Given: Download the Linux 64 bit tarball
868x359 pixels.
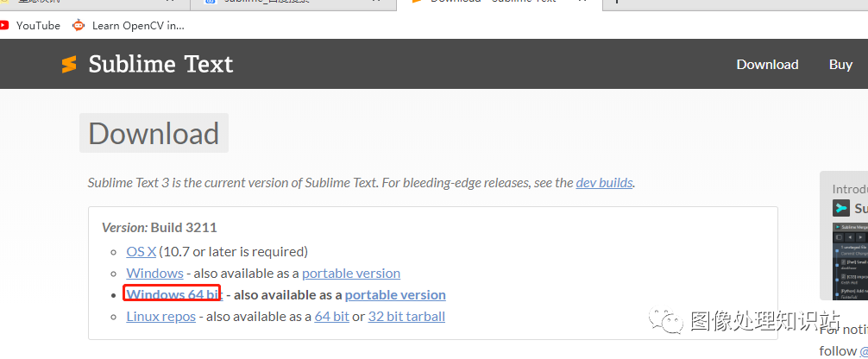Looking at the screenshot, I should (331, 317).
